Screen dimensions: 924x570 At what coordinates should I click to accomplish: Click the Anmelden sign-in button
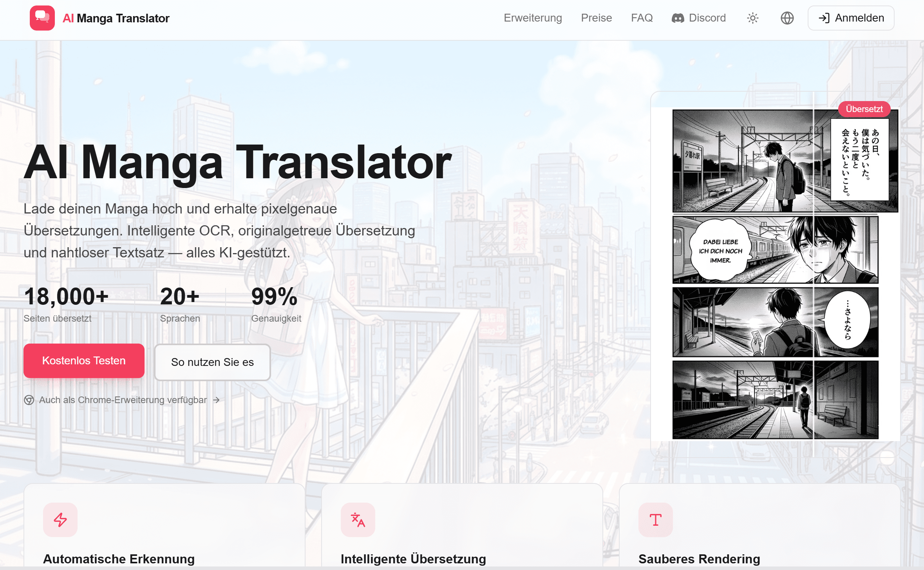point(850,17)
